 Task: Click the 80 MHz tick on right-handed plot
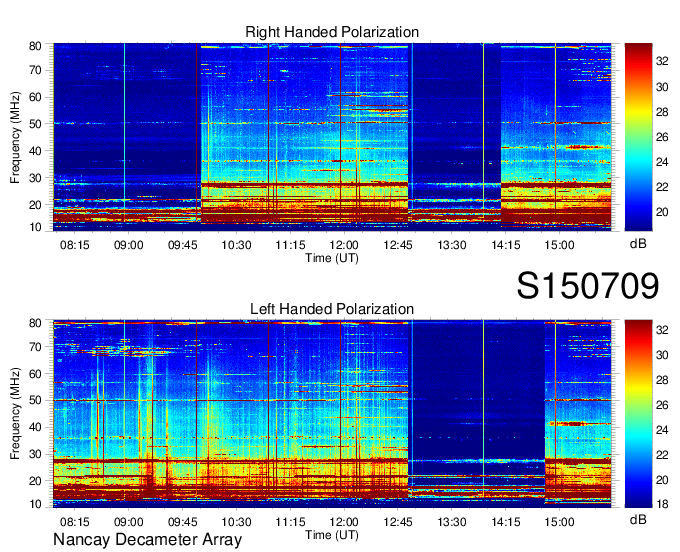click(35, 46)
